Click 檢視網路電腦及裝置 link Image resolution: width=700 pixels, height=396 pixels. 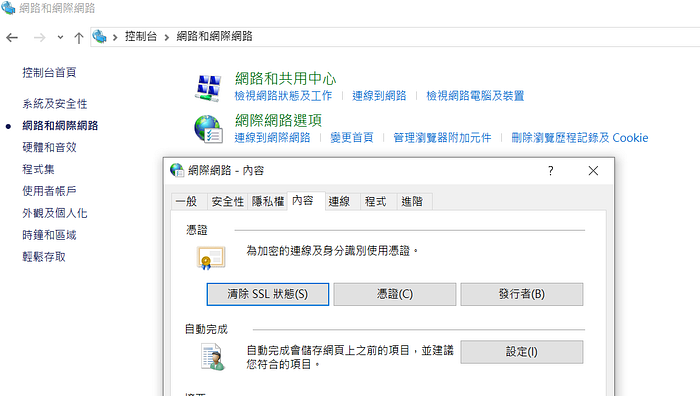[x=475, y=96]
